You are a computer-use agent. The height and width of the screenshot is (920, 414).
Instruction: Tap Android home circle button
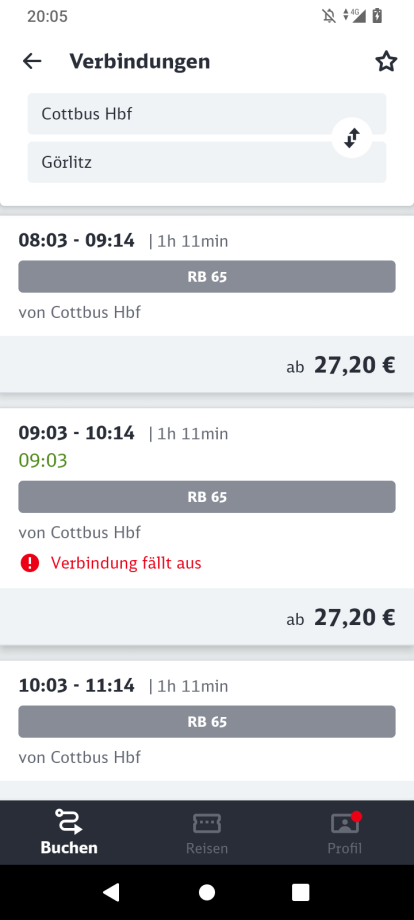pos(207,892)
